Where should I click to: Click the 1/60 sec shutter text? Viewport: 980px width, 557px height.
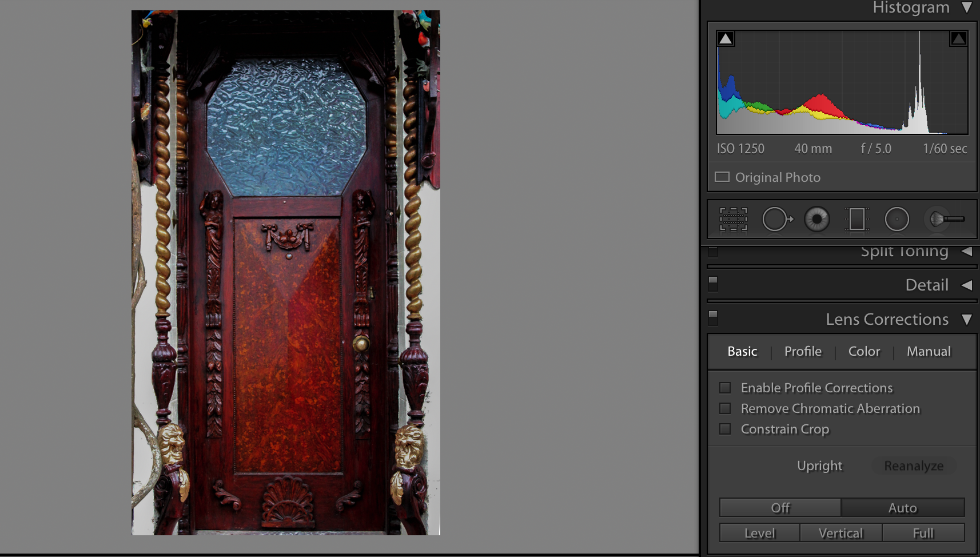coord(945,149)
